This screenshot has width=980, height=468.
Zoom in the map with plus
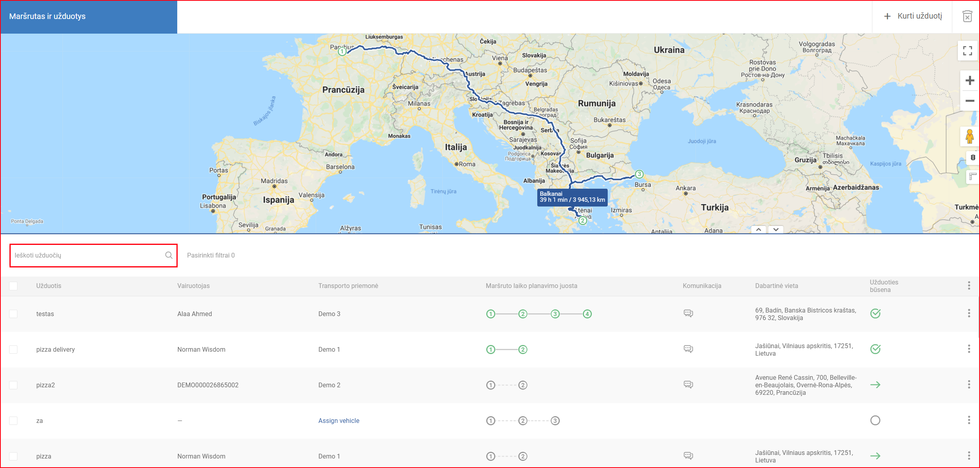coord(970,81)
